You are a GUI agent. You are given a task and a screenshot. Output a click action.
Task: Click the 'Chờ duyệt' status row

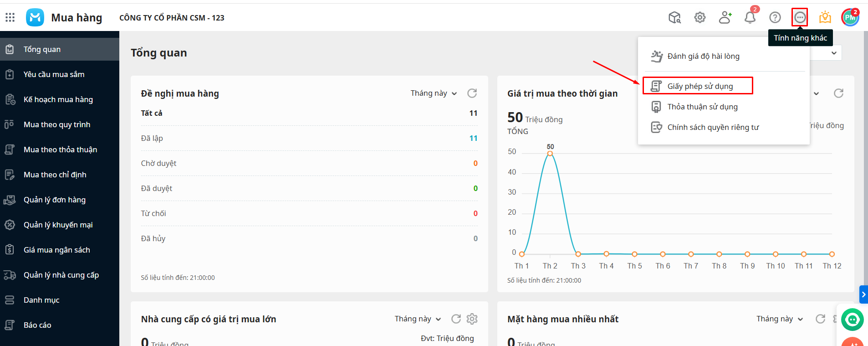(x=158, y=163)
